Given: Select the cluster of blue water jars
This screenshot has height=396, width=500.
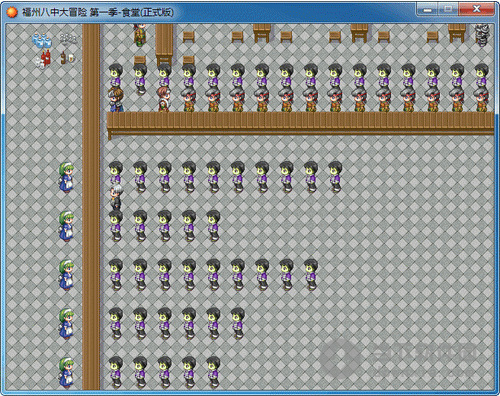Looking at the screenshot, I should click(42, 40).
